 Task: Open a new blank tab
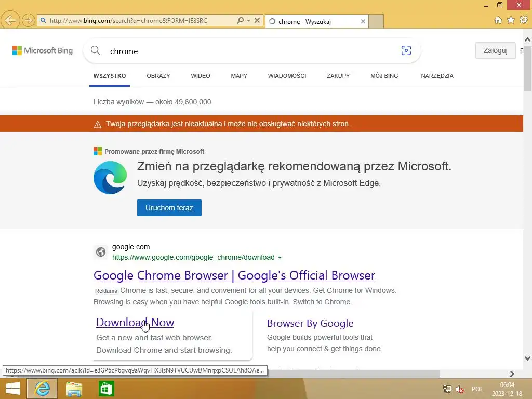(376, 21)
